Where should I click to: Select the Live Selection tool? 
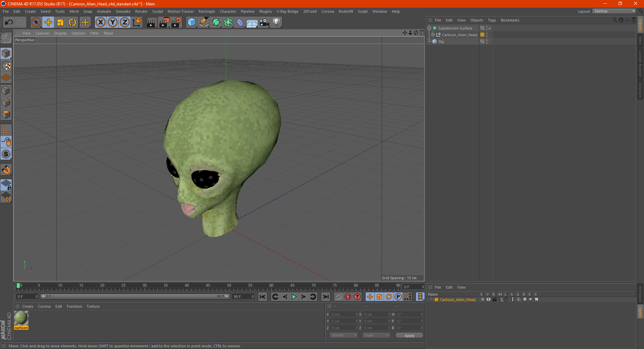[36, 22]
